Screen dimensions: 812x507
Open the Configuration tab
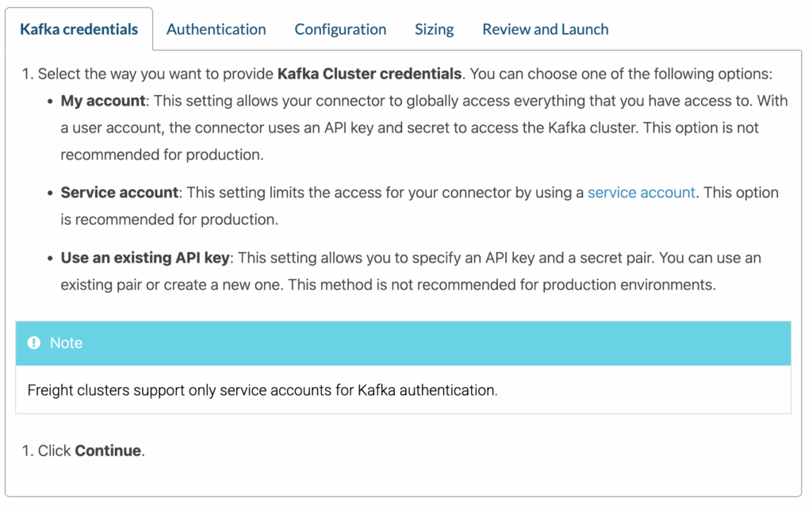click(x=340, y=29)
